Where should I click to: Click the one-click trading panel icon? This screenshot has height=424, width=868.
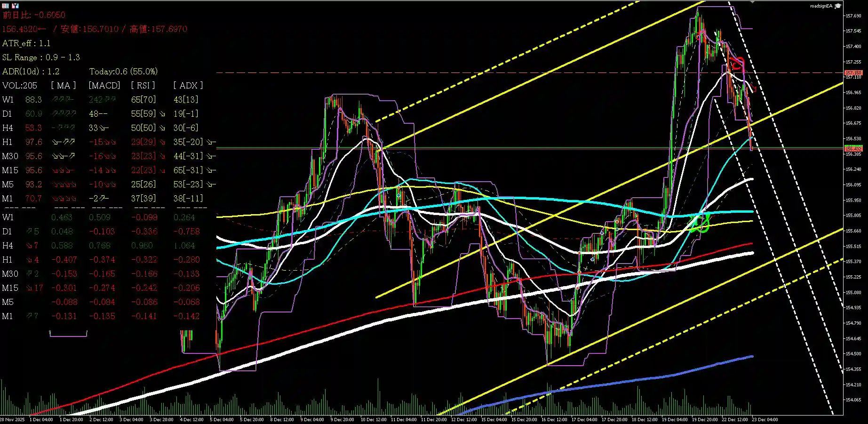tap(5, 6)
